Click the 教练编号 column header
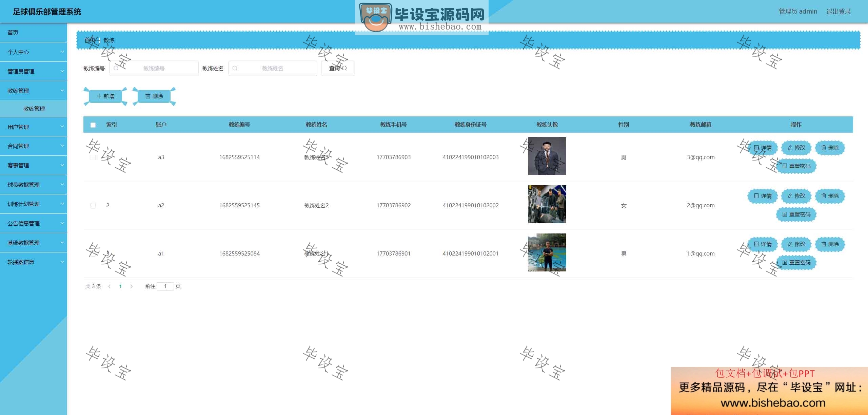 (239, 125)
